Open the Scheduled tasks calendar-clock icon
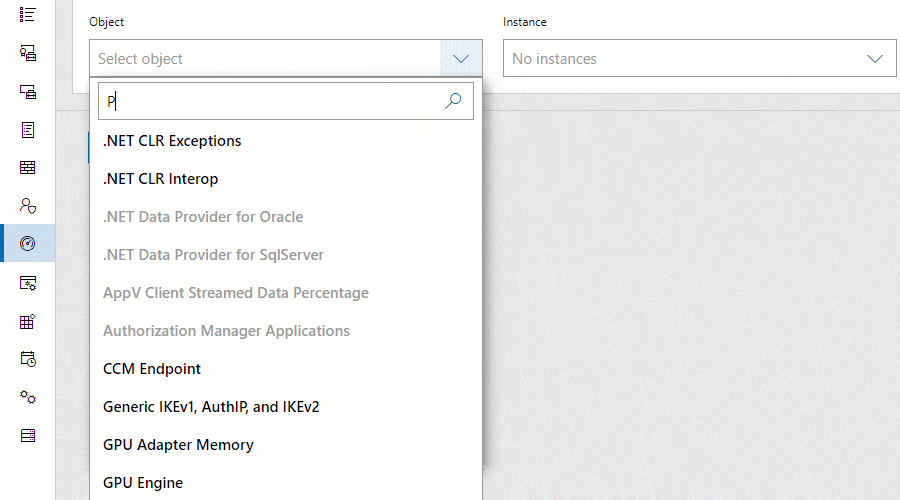The image size is (900, 500). pyautogui.click(x=28, y=359)
